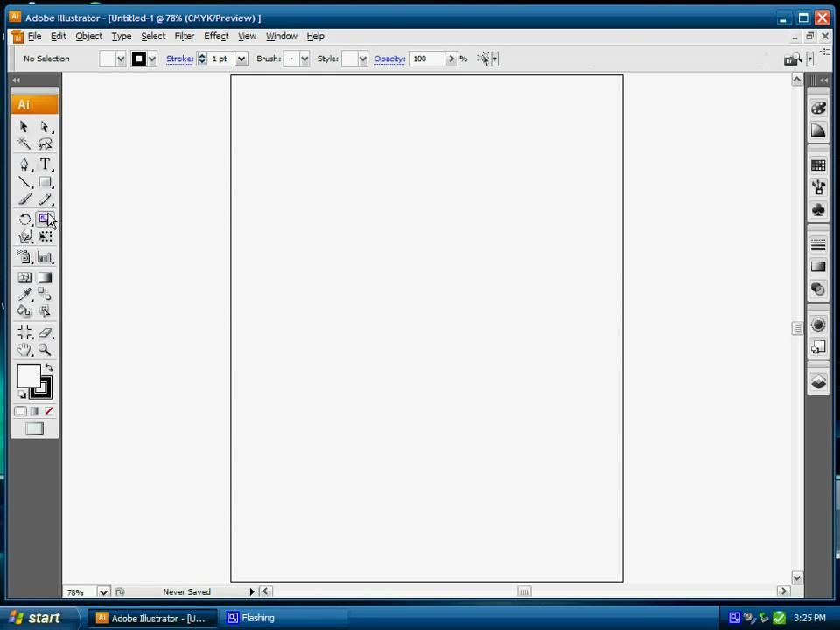Select the Hand tool
Viewport: 840px width, 630px height.
[x=24, y=350]
